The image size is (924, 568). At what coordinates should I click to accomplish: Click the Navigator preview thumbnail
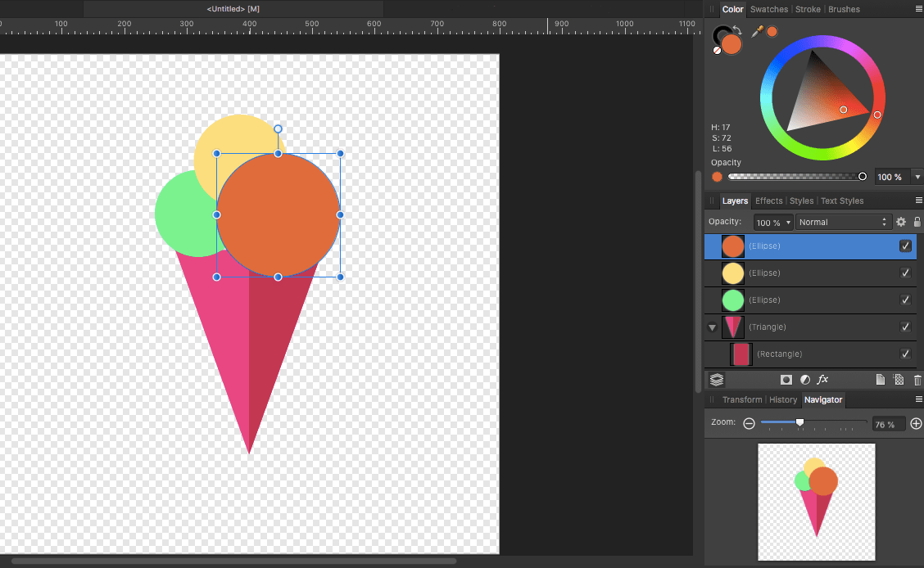[816, 502]
